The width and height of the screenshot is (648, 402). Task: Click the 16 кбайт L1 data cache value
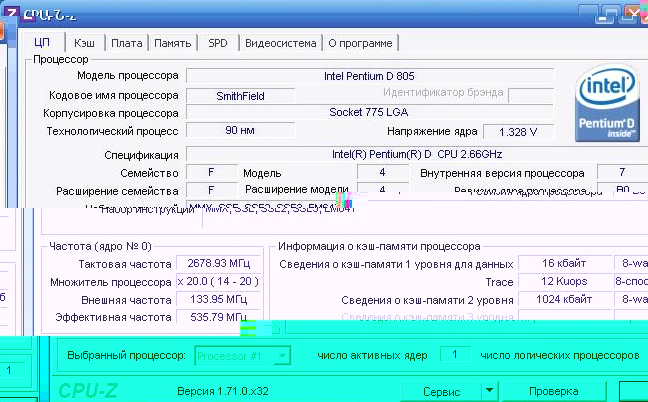coord(565,263)
